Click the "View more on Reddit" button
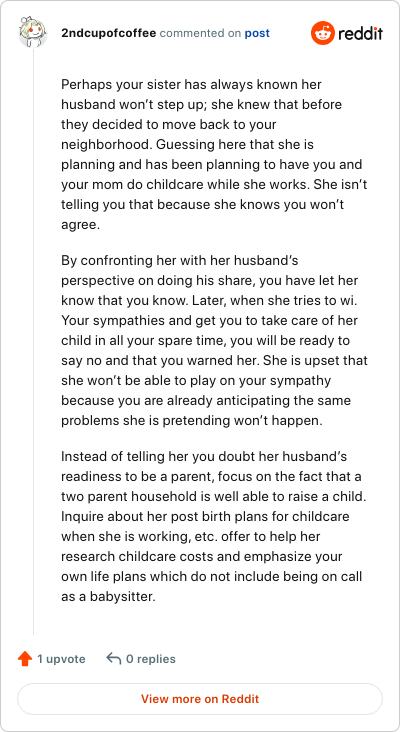The image size is (400, 732). point(200,699)
